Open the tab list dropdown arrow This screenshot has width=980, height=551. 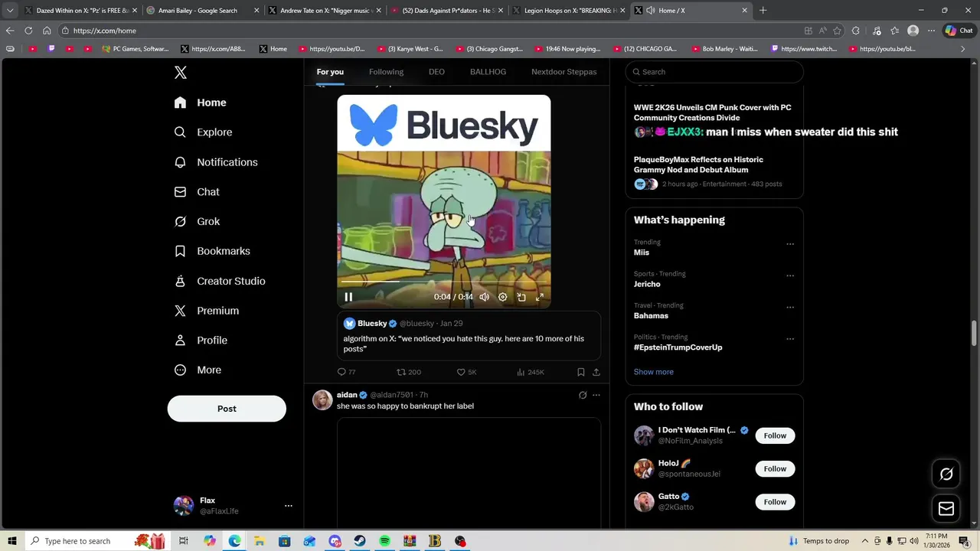(10, 11)
